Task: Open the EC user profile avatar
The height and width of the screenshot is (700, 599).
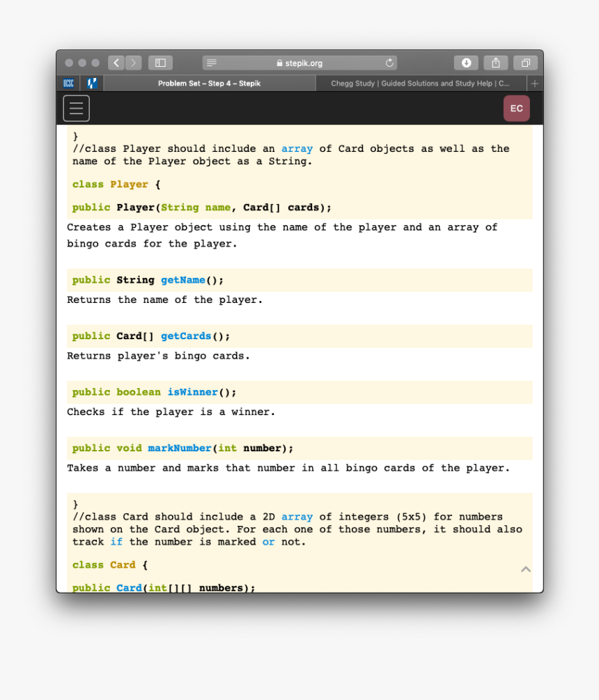Action: [x=516, y=109]
